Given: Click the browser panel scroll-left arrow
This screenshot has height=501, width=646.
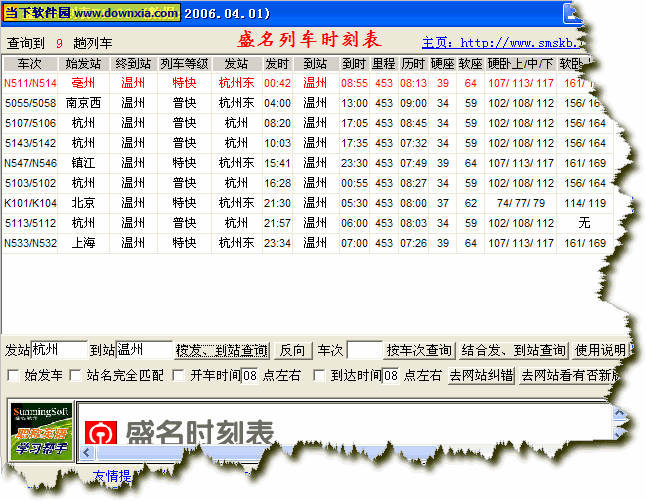Looking at the screenshot, I should pos(87,453).
